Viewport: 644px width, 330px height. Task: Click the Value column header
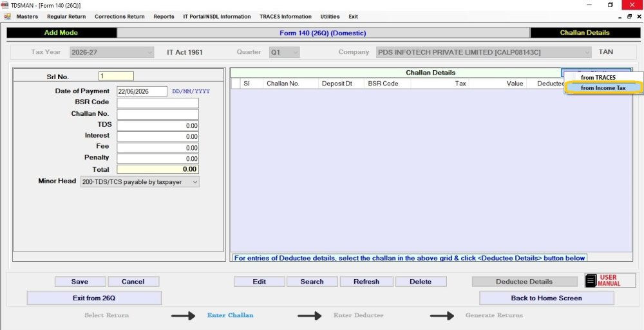(x=497, y=84)
